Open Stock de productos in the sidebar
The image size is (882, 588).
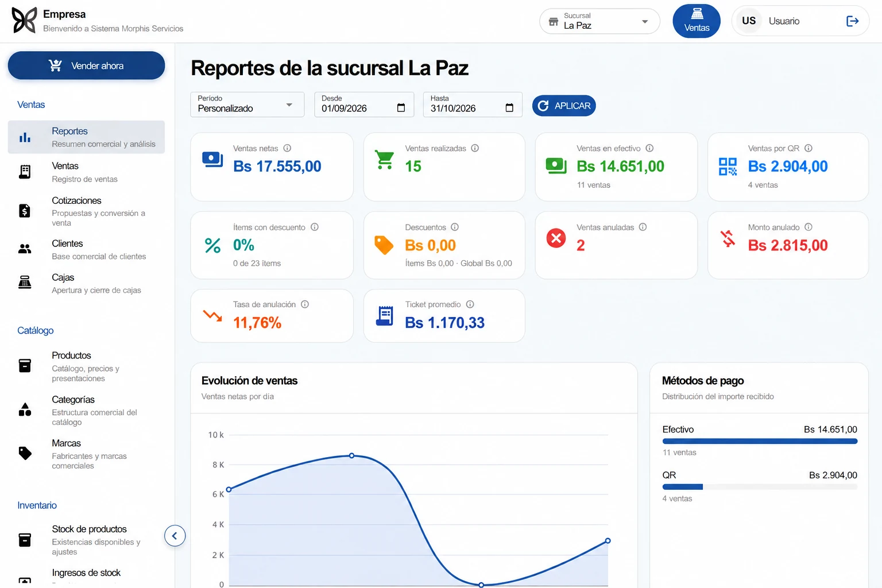(x=86, y=540)
